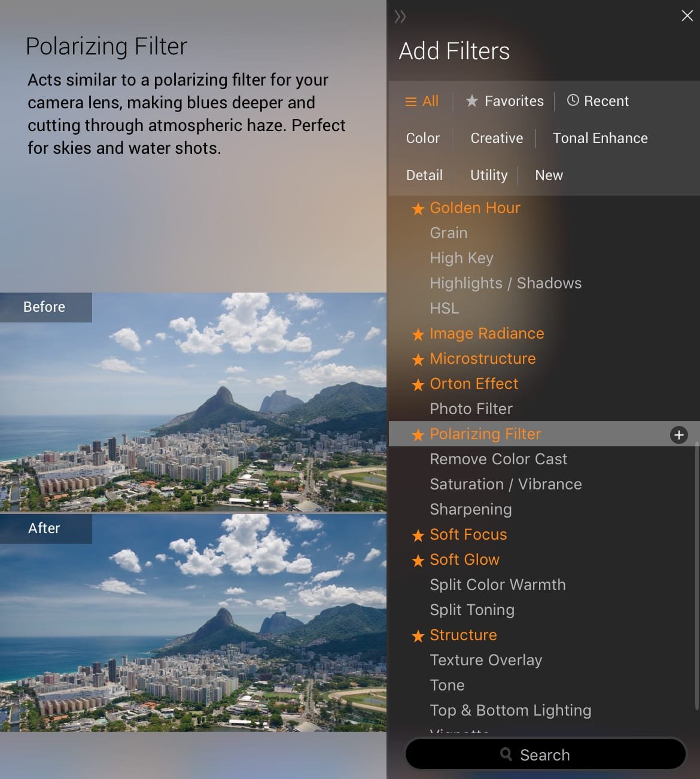The height and width of the screenshot is (779, 700).
Task: Click the star icon beside Structure
Action: tap(418, 636)
